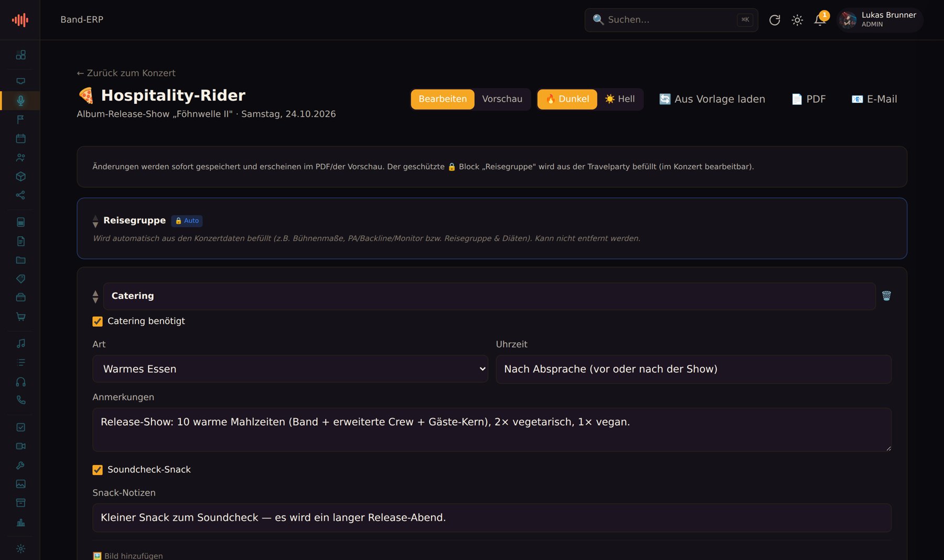Open the bar chart statistics icon in sidebar
Image resolution: width=944 pixels, height=560 pixels.
[20, 522]
